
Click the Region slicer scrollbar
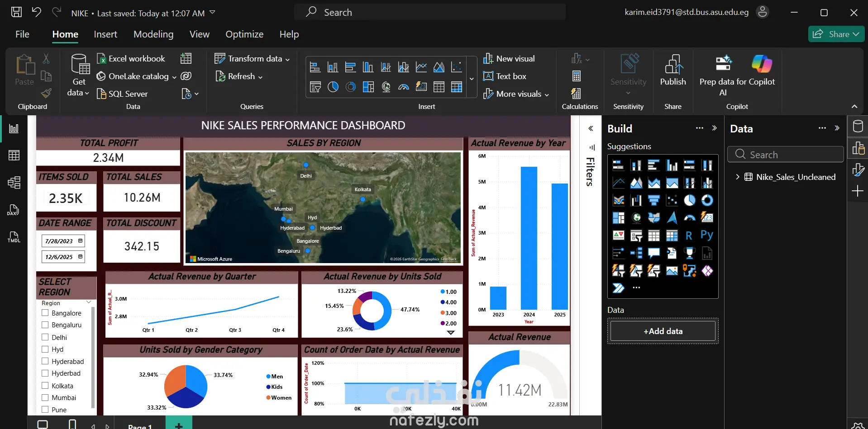pyautogui.click(x=93, y=357)
